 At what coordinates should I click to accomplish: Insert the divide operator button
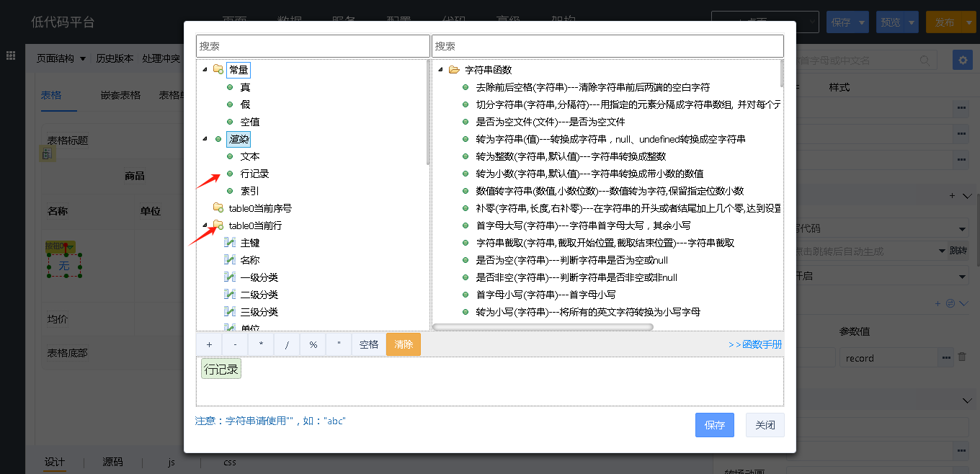pyautogui.click(x=287, y=344)
